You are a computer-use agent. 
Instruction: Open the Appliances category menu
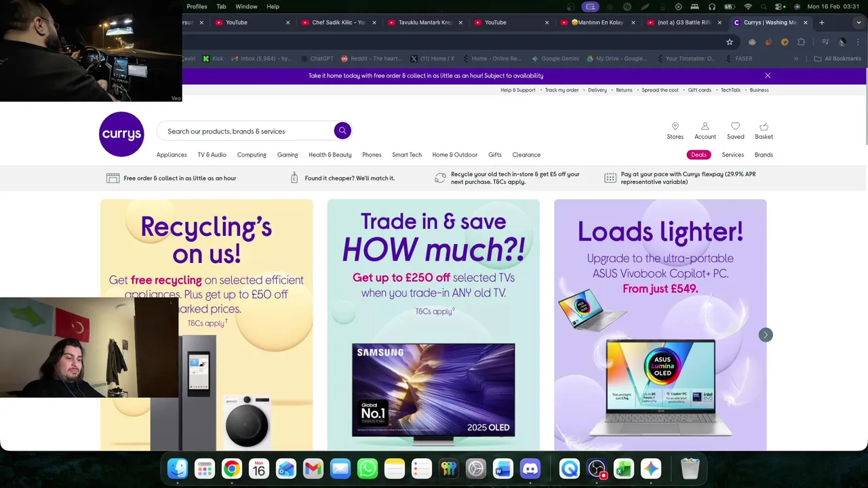tap(172, 155)
